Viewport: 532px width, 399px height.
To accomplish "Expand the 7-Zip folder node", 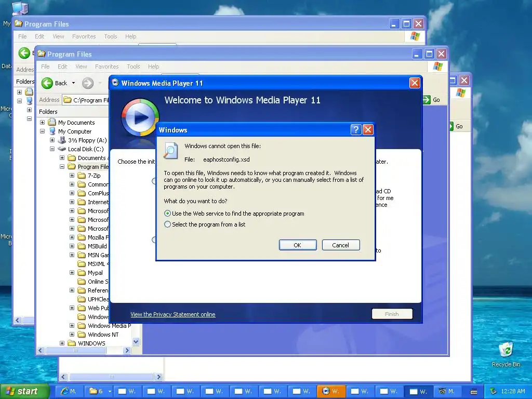I will click(72, 175).
